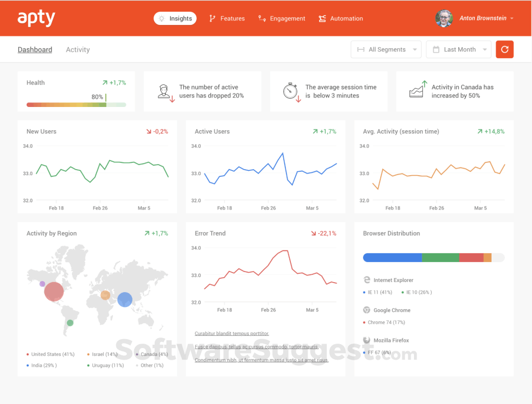The height and width of the screenshot is (404, 532).
Task: Click the Engagement section icon
Action: pos(261,18)
